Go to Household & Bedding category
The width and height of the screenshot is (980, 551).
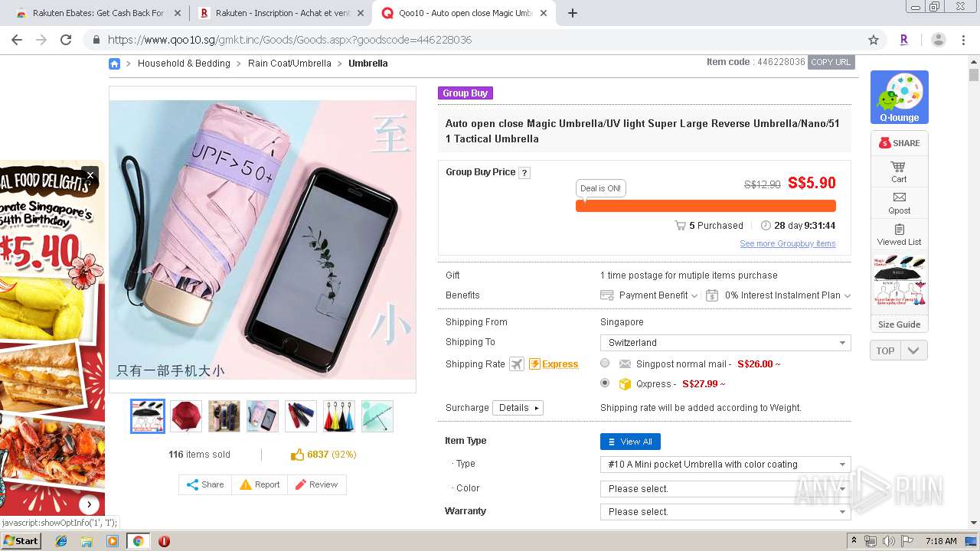184,64
